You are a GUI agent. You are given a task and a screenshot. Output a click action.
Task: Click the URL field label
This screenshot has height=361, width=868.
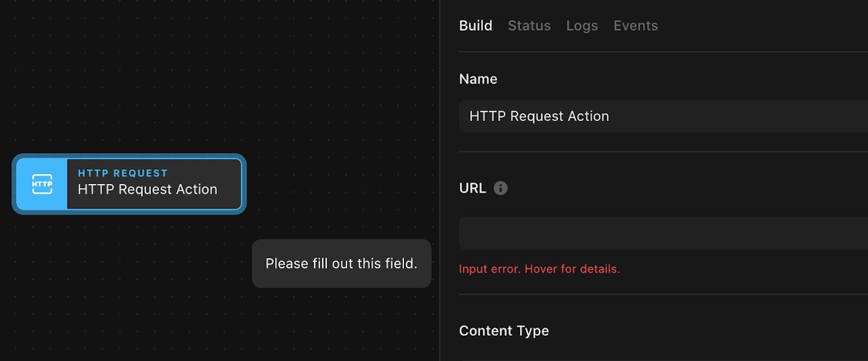click(x=472, y=189)
